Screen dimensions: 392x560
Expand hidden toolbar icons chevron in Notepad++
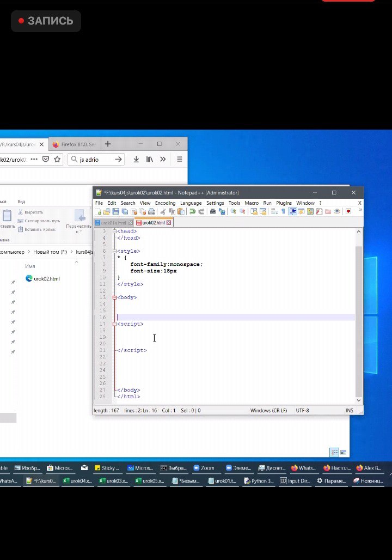(x=360, y=210)
